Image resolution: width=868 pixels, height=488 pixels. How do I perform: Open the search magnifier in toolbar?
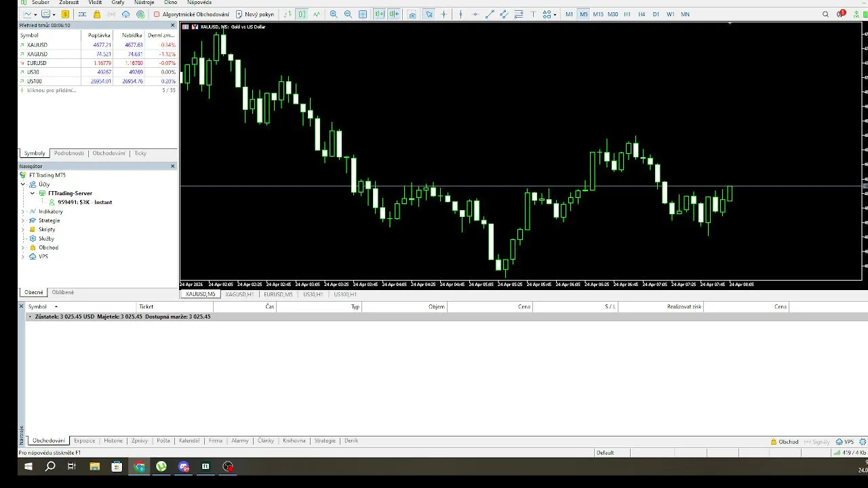(x=825, y=14)
